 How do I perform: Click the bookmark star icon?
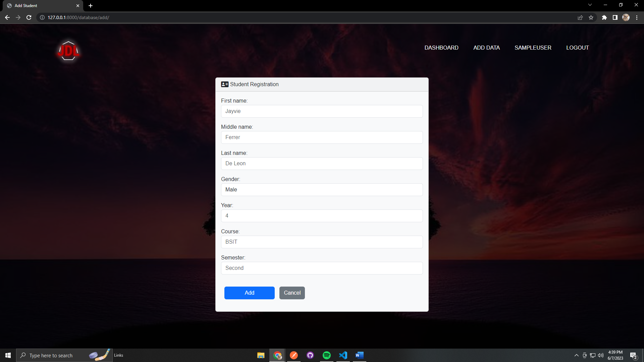click(591, 17)
